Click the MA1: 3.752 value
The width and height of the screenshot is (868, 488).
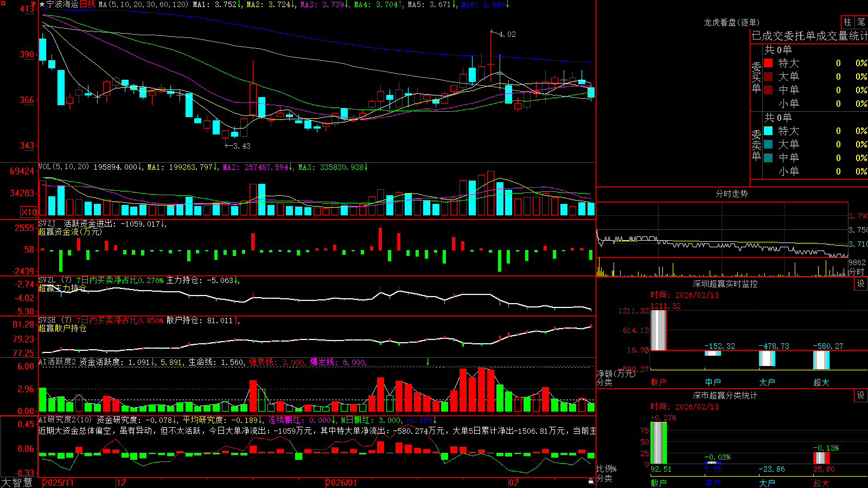tap(217, 4)
